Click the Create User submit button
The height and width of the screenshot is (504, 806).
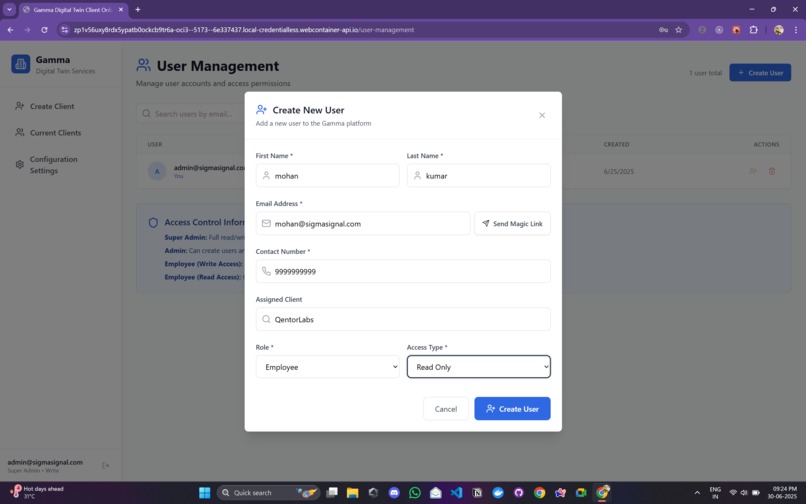pos(512,408)
